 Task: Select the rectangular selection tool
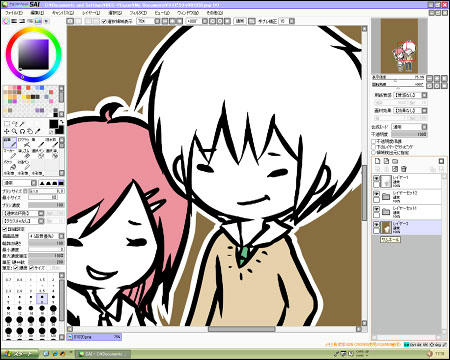tap(7, 124)
